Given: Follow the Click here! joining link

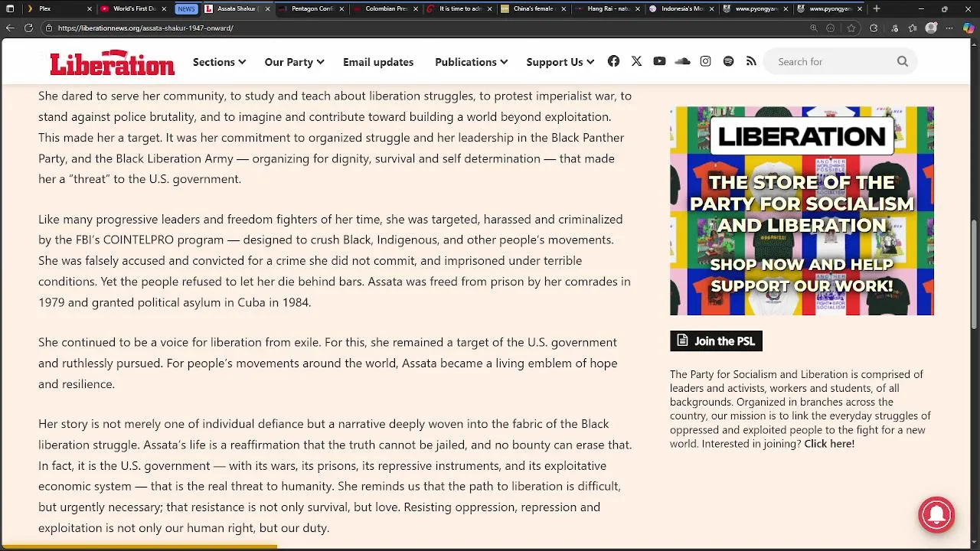Looking at the screenshot, I should (x=829, y=444).
